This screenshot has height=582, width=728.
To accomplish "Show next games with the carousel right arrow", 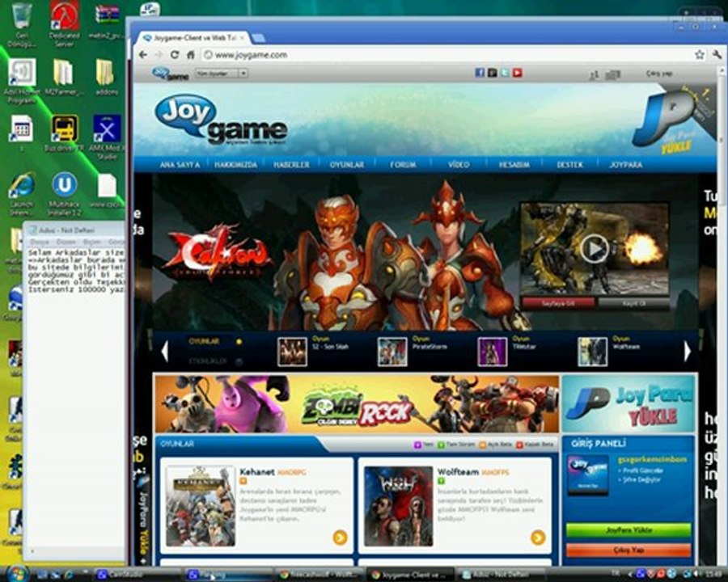I will (687, 352).
